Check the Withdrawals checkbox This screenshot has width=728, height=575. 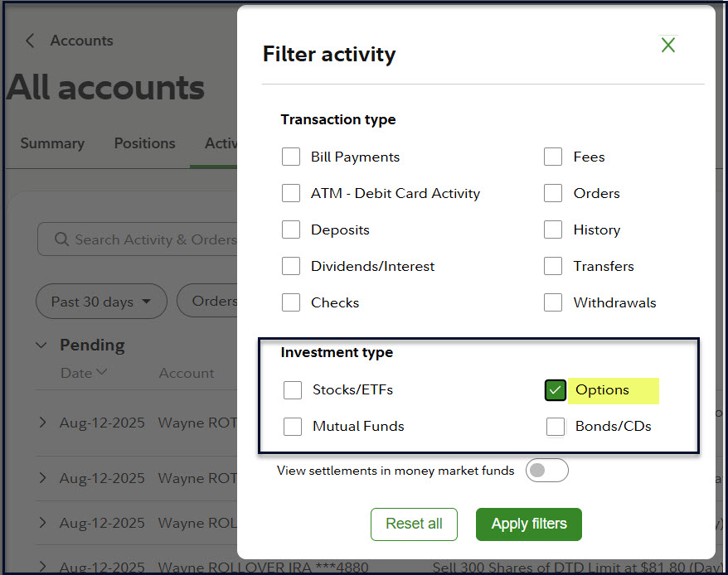pyautogui.click(x=553, y=303)
